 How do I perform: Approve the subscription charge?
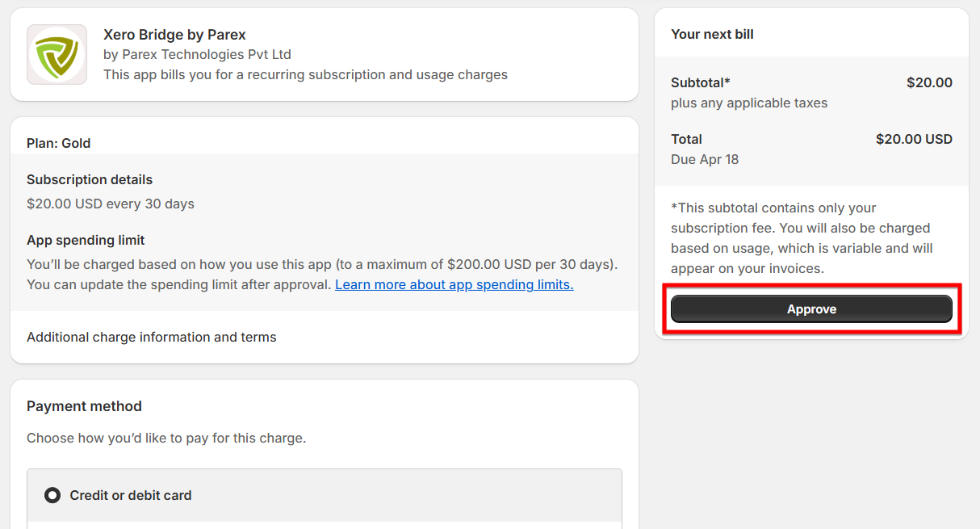[x=811, y=309]
